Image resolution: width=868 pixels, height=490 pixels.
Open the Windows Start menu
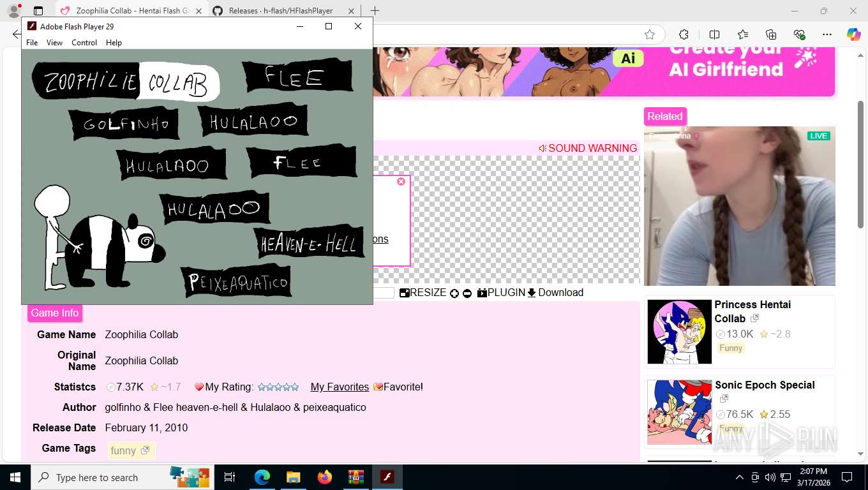point(15,477)
